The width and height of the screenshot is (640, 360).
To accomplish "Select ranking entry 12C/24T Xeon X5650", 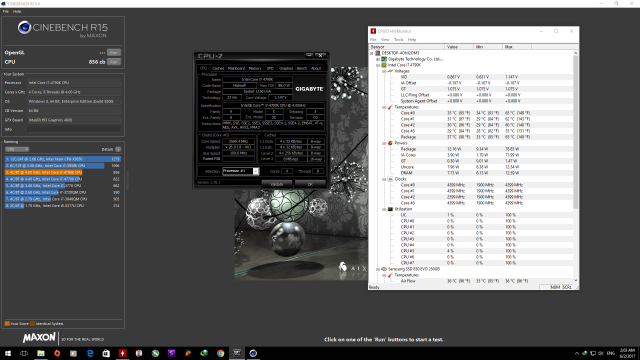I will point(63,159).
